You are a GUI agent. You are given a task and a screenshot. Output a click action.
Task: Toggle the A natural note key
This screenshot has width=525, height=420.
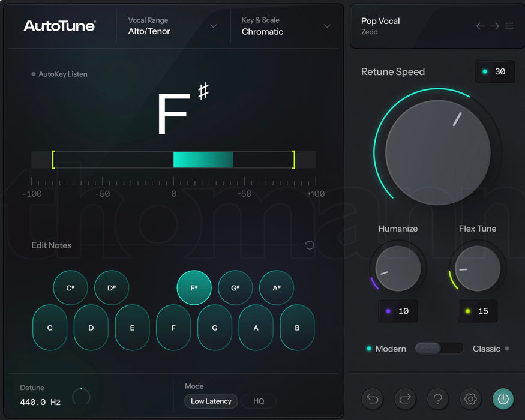point(256,328)
